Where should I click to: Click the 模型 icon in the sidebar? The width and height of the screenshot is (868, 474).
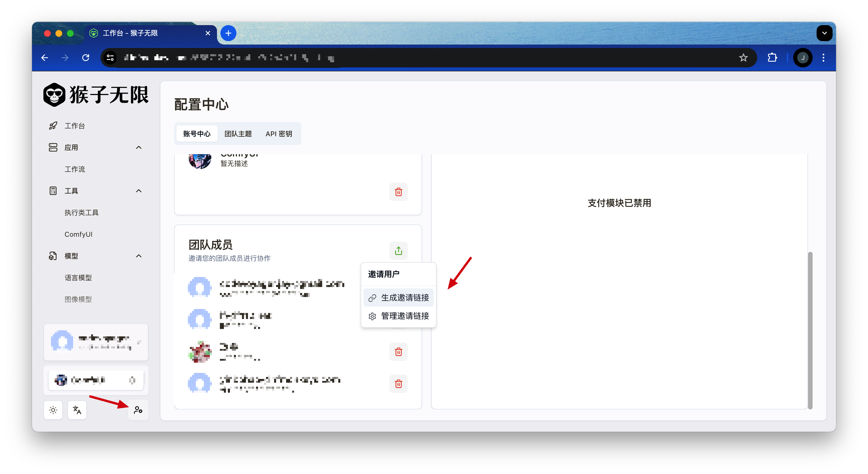click(x=53, y=256)
